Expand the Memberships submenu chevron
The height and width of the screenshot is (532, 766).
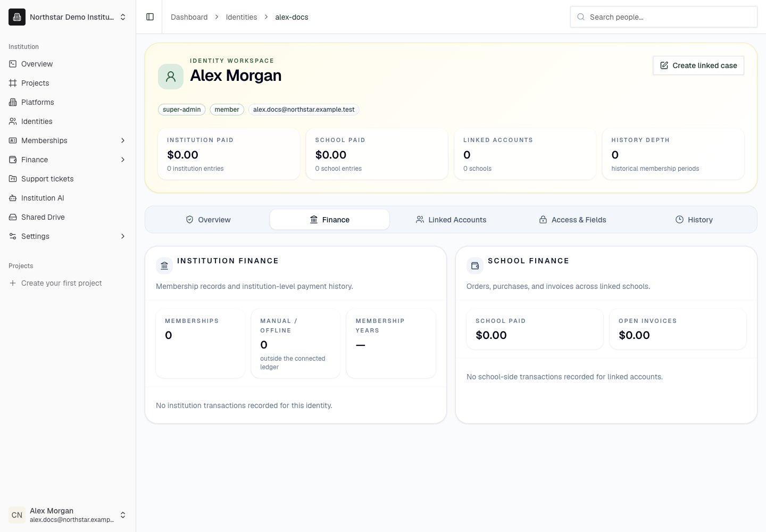coord(123,140)
